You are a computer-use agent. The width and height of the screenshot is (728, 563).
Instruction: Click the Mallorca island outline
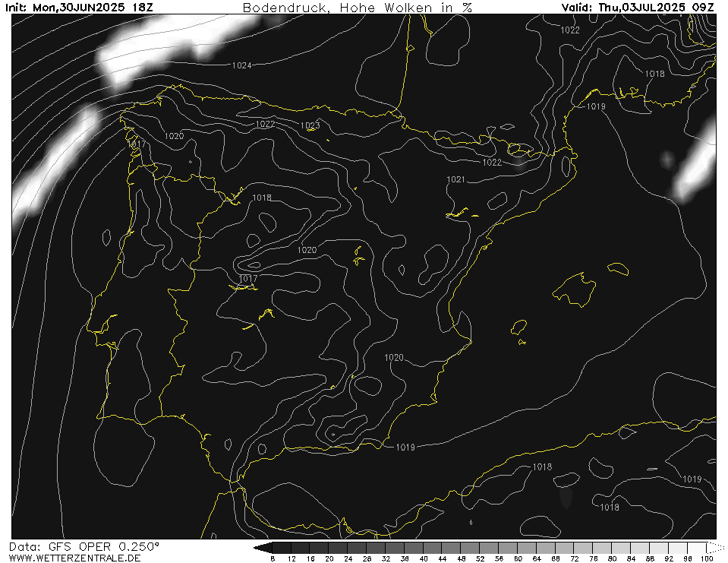[x=575, y=290]
